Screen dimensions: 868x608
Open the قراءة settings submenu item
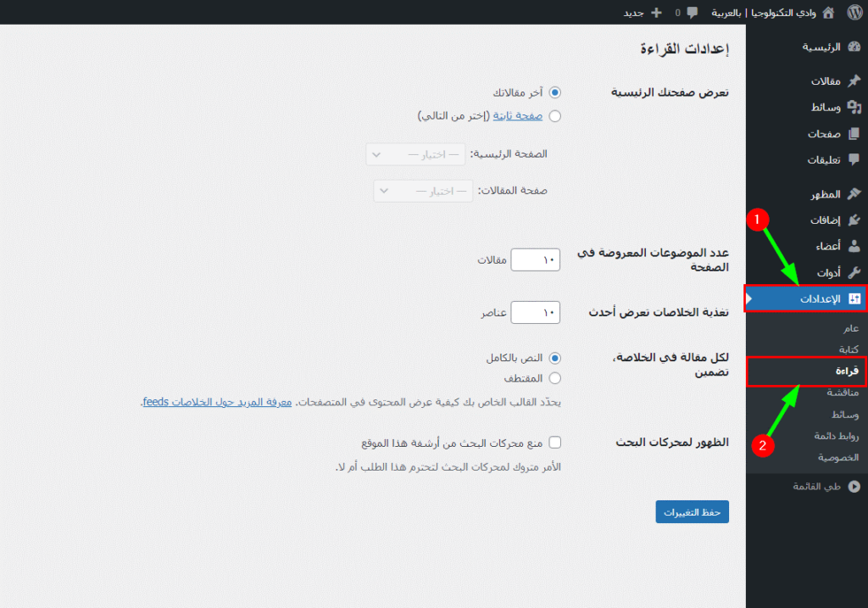pos(847,371)
